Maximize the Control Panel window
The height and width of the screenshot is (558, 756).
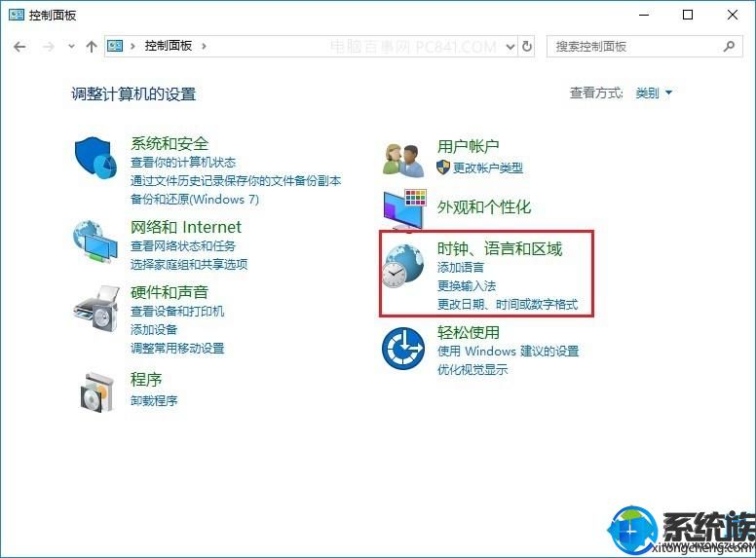pos(688,15)
